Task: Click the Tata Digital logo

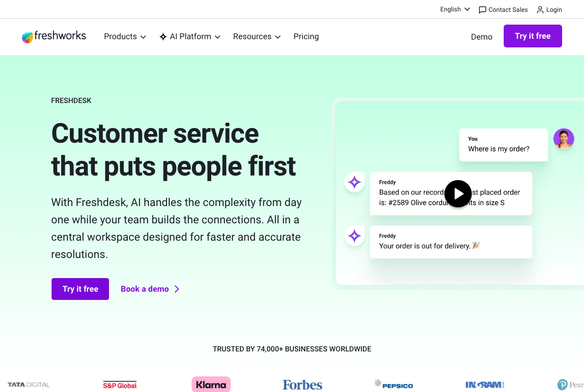Action: [x=29, y=385]
